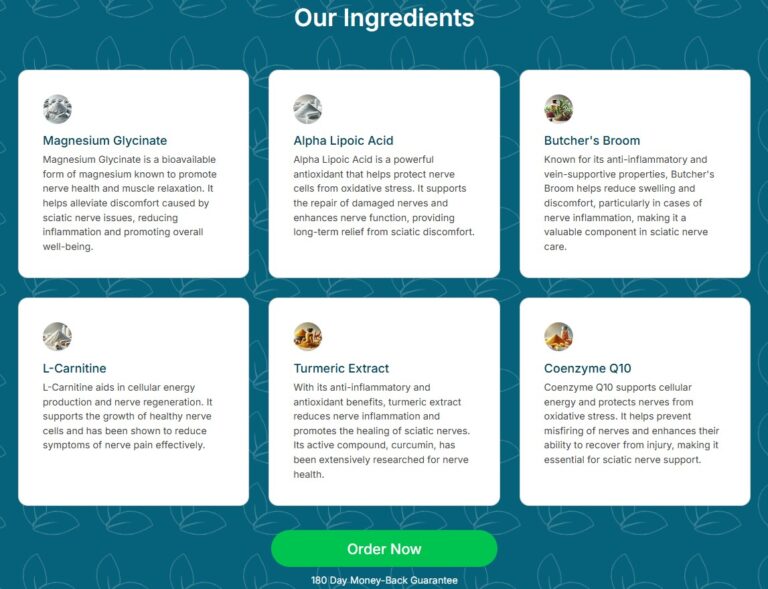Image resolution: width=768 pixels, height=589 pixels.
Task: Click the Butcher's Broom plant icon
Action: (x=558, y=109)
